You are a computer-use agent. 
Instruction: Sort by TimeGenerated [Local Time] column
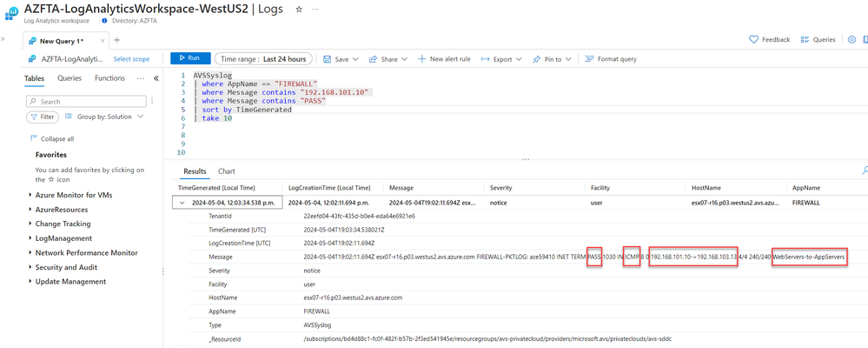tap(215, 189)
